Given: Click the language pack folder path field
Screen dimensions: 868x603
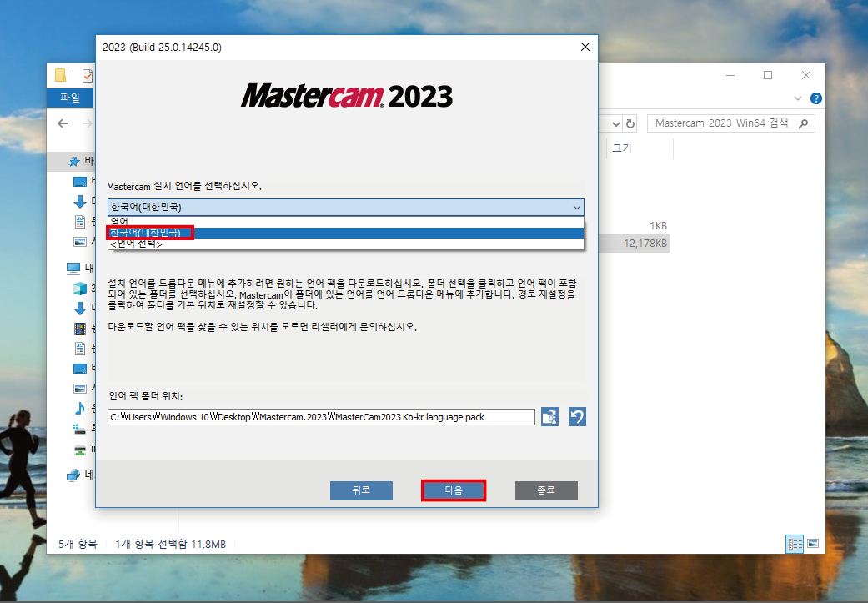Looking at the screenshot, I should [321, 417].
